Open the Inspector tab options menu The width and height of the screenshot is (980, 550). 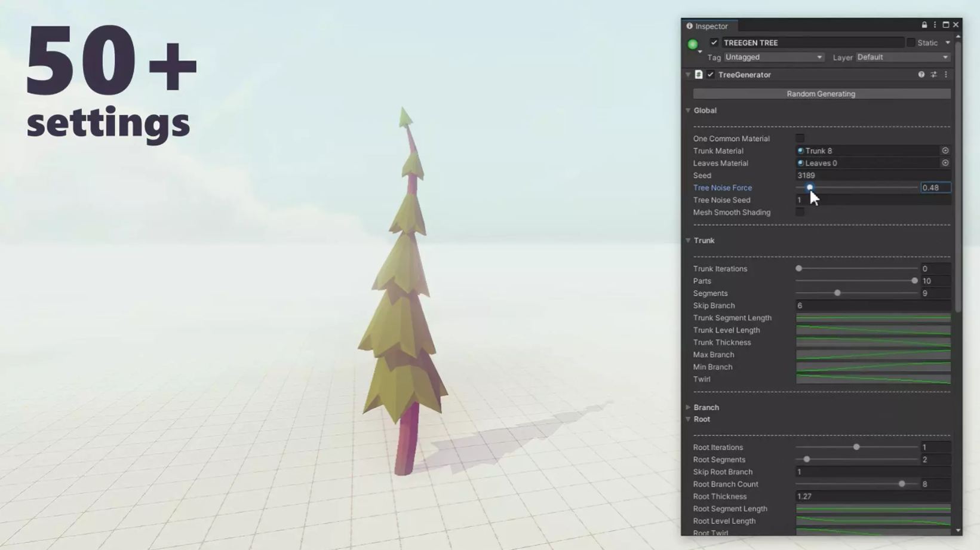click(935, 25)
